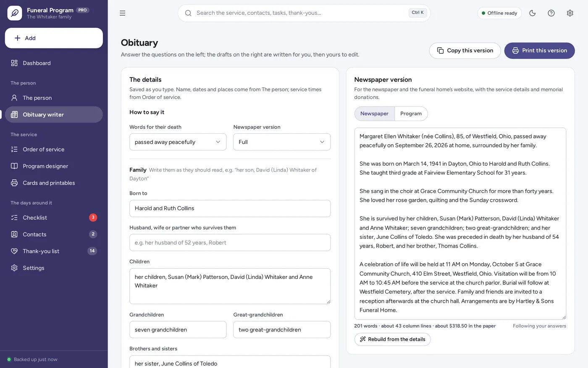Viewport: 588px width, 368px height.
Task: Click the Grandchildren field
Action: [178, 330]
